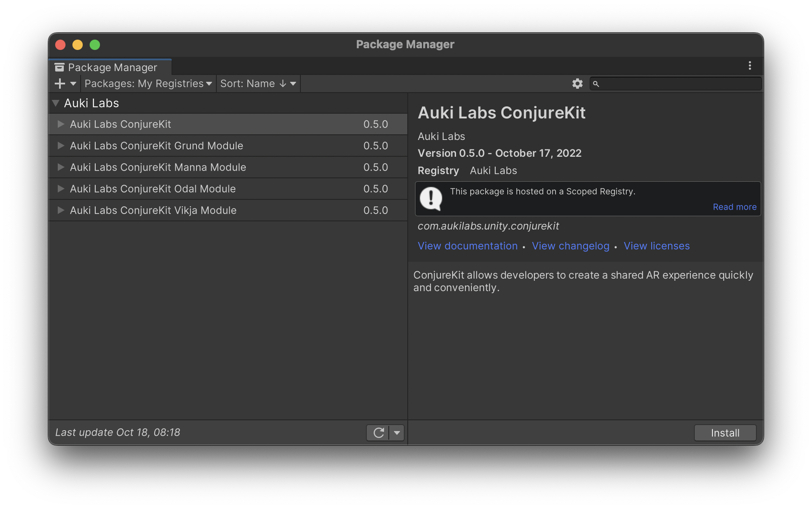Click the Package Manager tab icon
Image resolution: width=812 pixels, height=509 pixels.
(59, 67)
